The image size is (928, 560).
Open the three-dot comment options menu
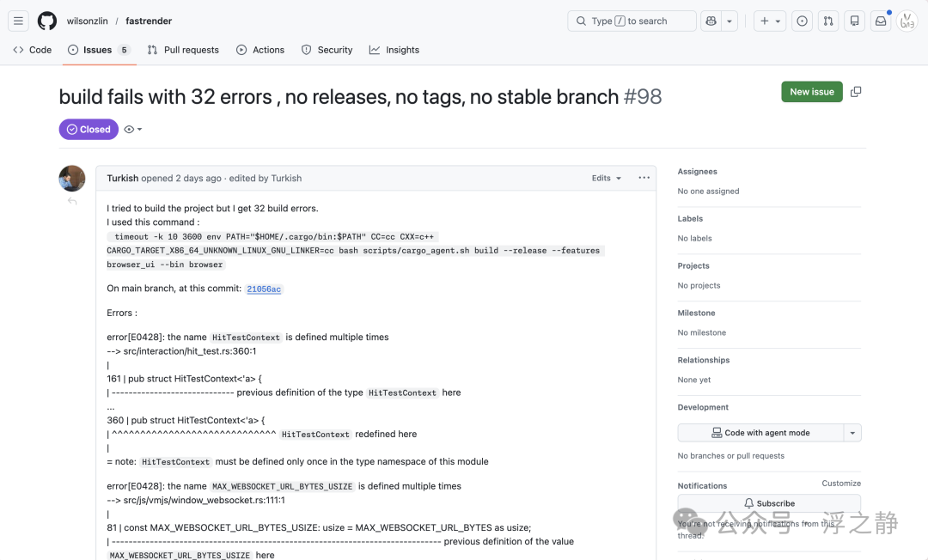pyautogui.click(x=644, y=178)
